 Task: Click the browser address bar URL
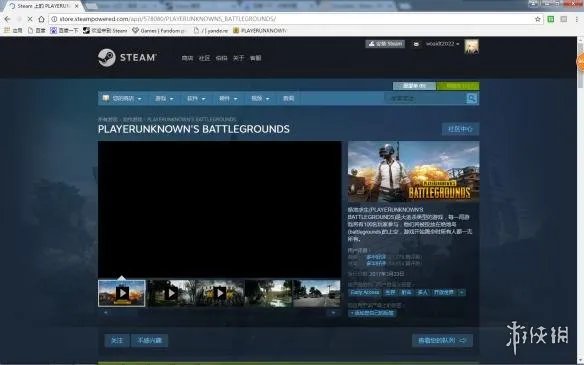(168, 19)
